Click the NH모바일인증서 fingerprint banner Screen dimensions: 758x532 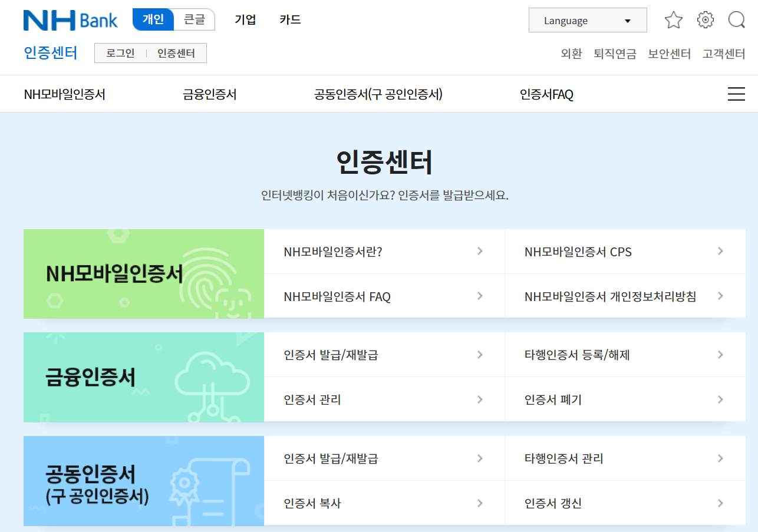click(x=143, y=274)
